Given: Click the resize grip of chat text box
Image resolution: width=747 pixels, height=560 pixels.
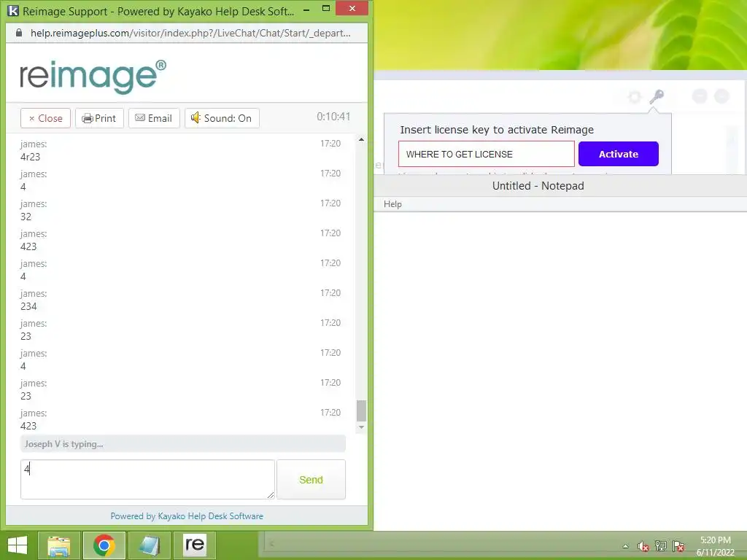Looking at the screenshot, I should [271, 495].
